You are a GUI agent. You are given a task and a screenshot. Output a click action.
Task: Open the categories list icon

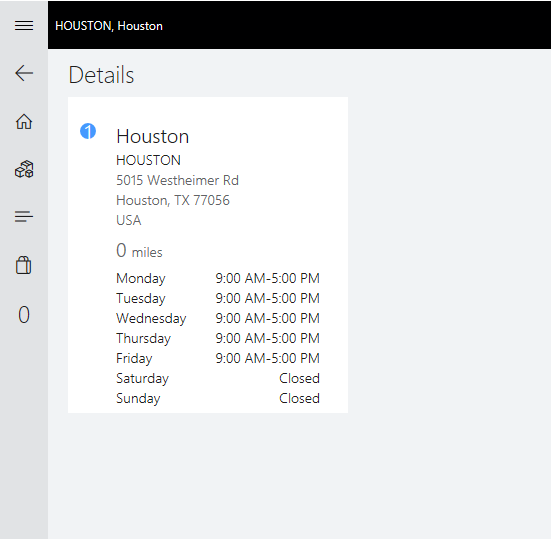24,216
